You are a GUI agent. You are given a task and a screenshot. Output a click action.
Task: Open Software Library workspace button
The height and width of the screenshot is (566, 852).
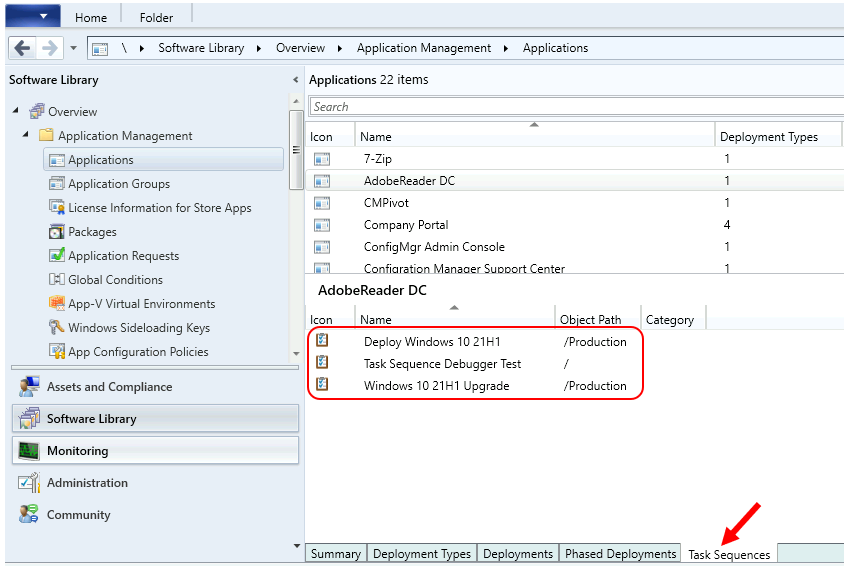pos(155,419)
